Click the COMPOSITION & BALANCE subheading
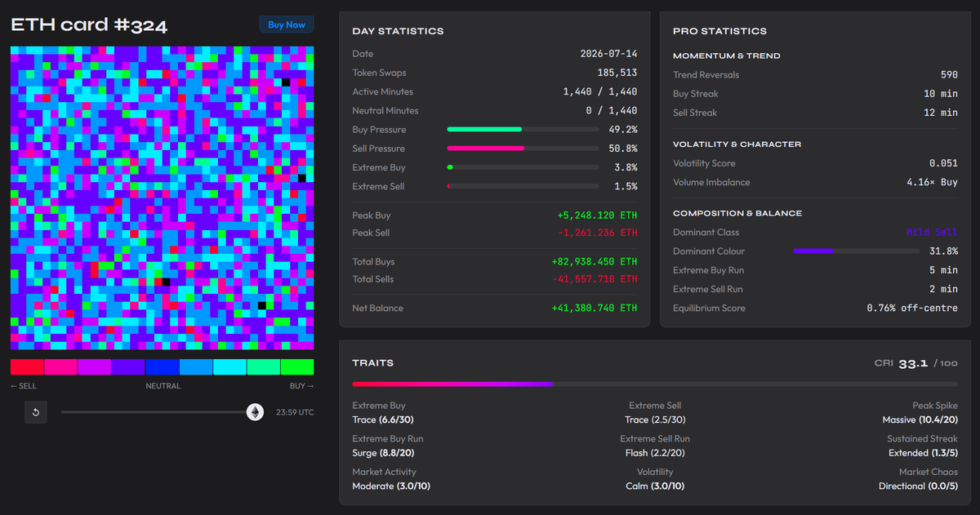 [x=737, y=213]
